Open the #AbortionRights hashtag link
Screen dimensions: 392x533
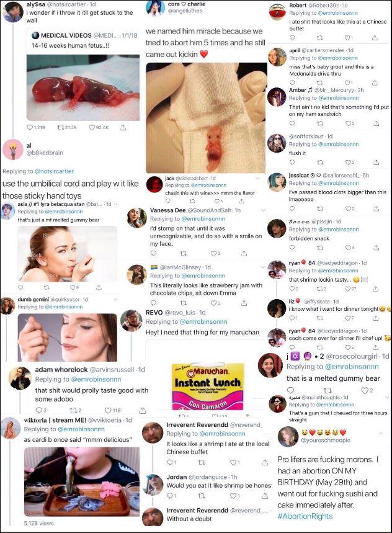point(305,516)
